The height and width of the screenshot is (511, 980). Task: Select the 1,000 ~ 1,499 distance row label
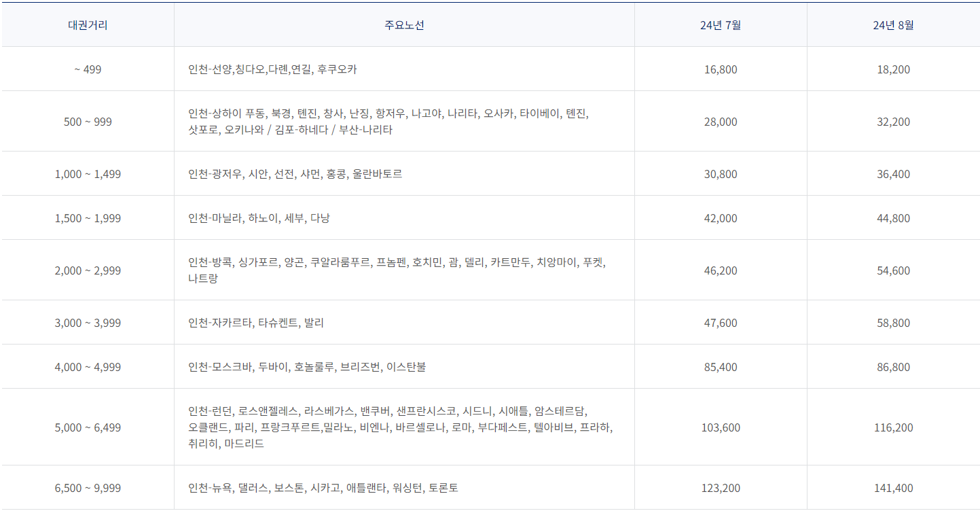[x=87, y=173]
